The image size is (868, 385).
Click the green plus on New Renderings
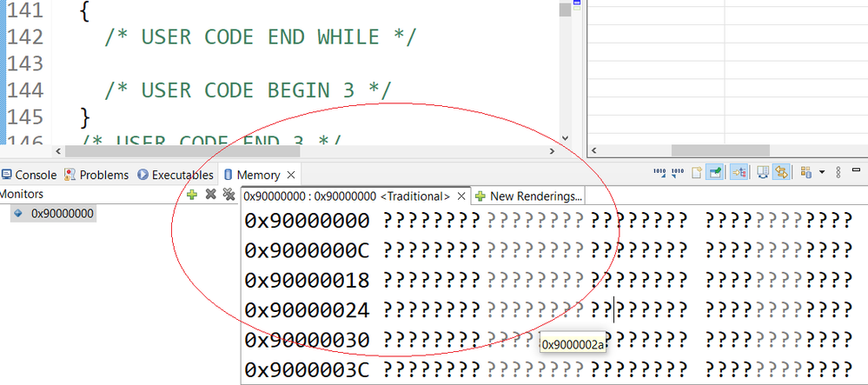point(480,196)
